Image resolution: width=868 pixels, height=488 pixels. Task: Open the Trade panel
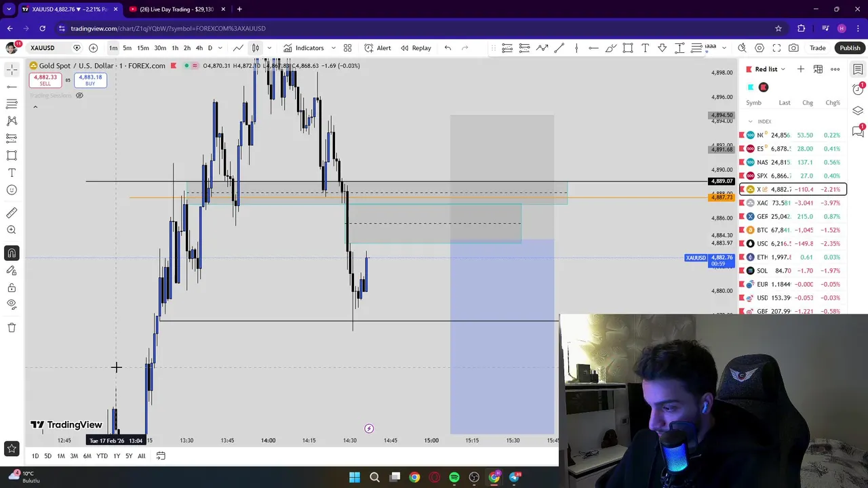tap(818, 47)
